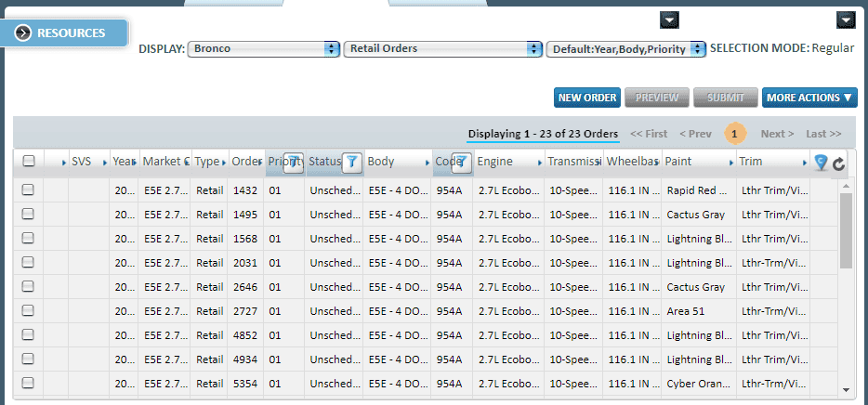This screenshot has width=868, height=405.
Task: Open the RESOURCES side panel tab
Action: tap(64, 33)
